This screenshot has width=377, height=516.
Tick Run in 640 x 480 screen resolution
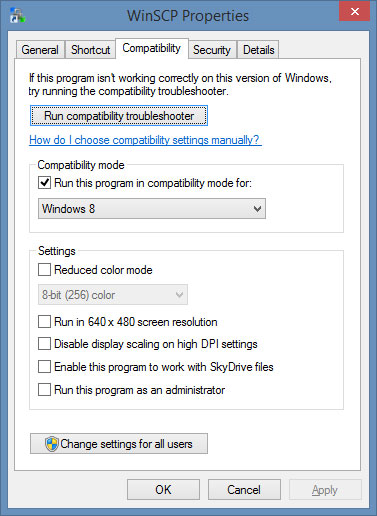pyautogui.click(x=44, y=322)
